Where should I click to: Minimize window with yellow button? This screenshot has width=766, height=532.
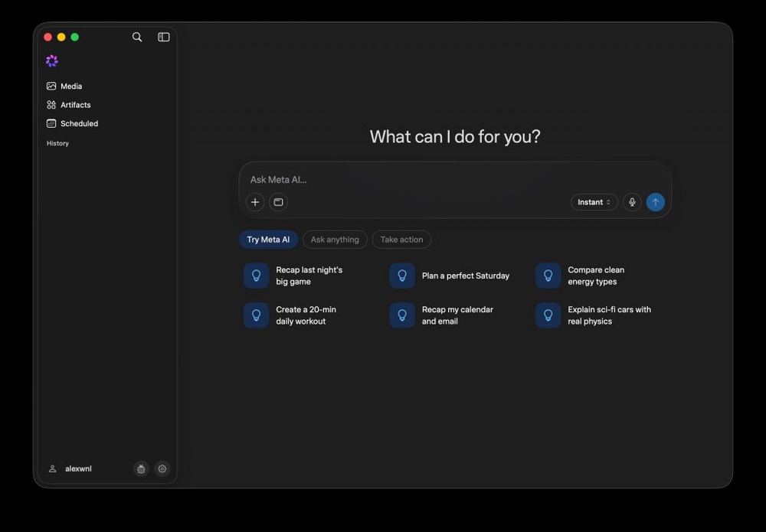(x=61, y=37)
